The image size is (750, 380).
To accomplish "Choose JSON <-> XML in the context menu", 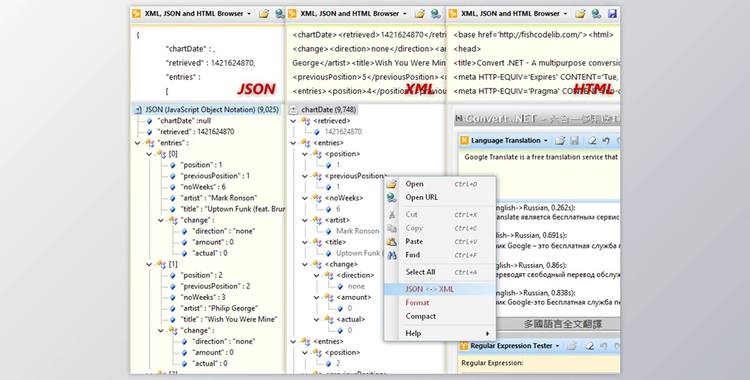I will [x=440, y=289].
